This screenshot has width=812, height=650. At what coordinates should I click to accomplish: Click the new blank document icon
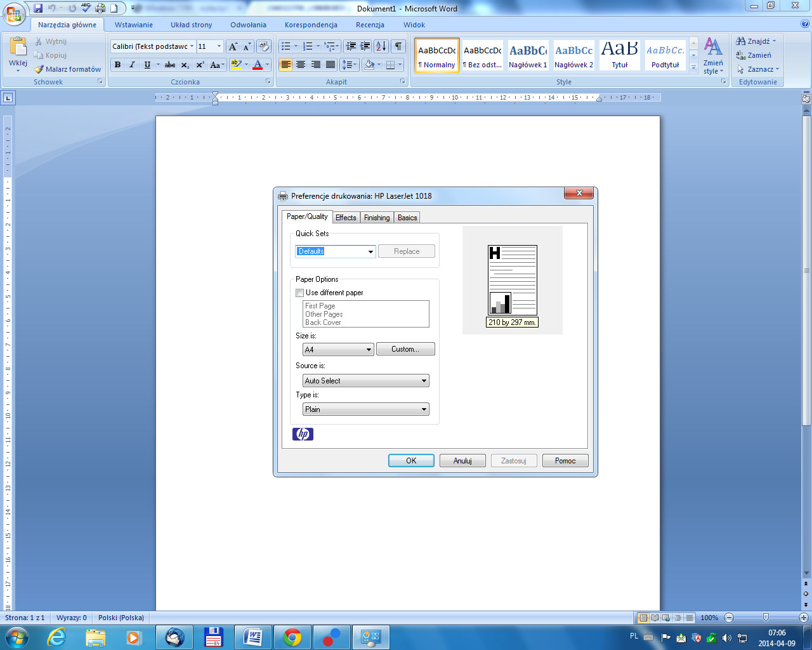pyautogui.click(x=114, y=8)
